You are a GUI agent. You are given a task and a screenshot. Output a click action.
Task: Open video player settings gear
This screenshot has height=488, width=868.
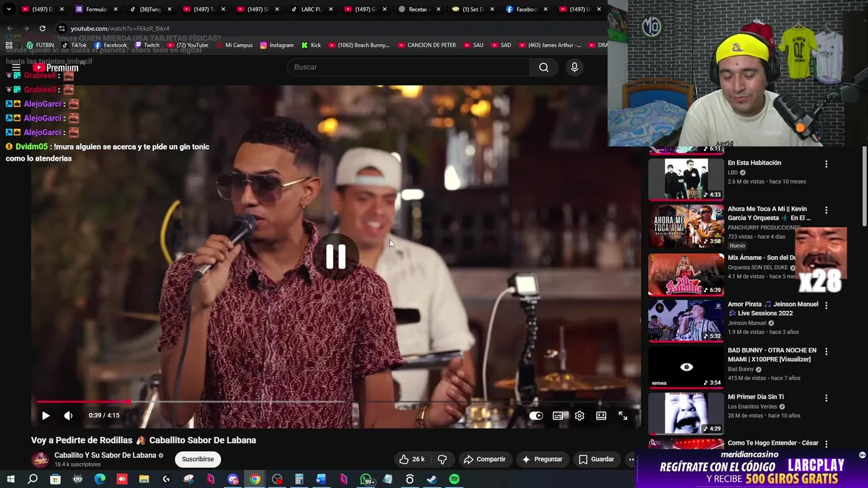click(x=579, y=415)
